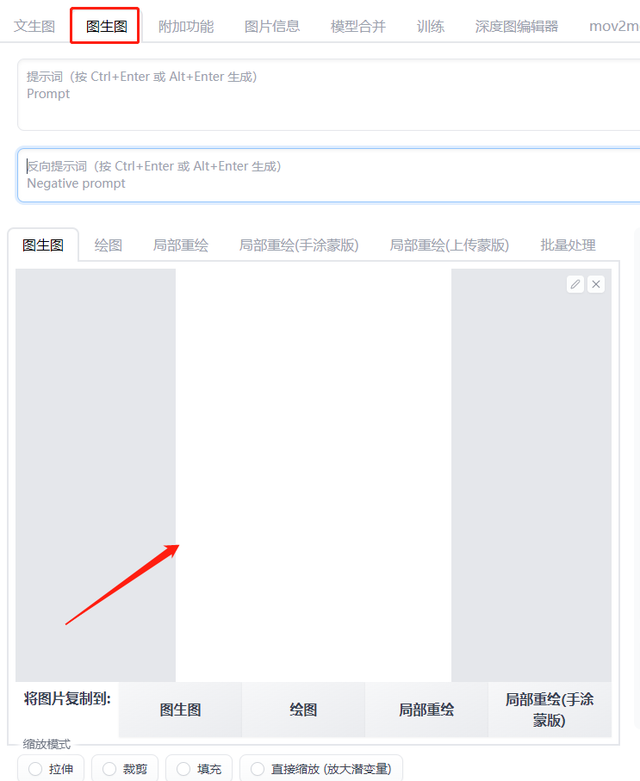Focus the Prompt text field
640x781 pixels.
click(x=329, y=95)
